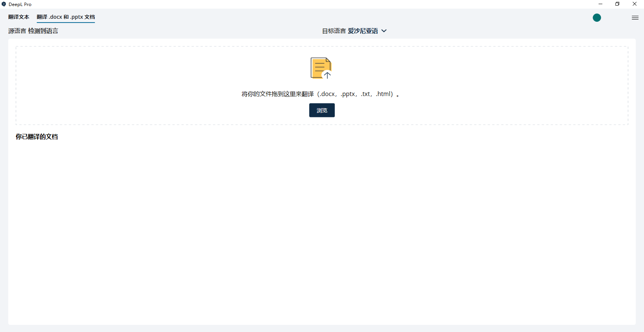644x332 pixels.
Task: Click inside the dashed file drop zone
Action: coord(150,86)
